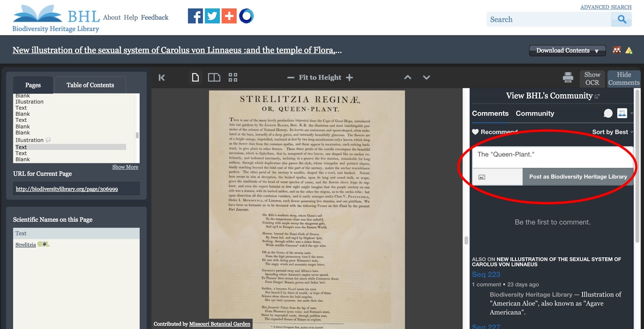The image size is (644, 329).
Task: Switch to Table of Contents tab
Action: coord(90,85)
